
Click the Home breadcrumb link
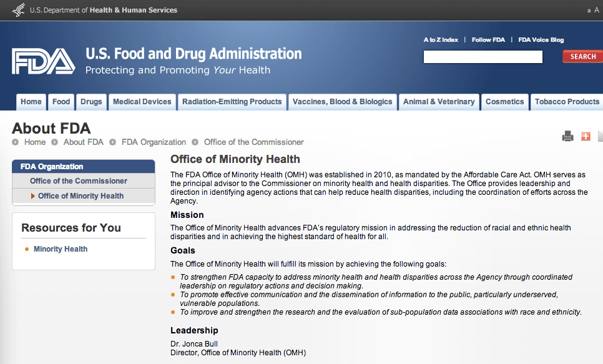pyautogui.click(x=35, y=142)
